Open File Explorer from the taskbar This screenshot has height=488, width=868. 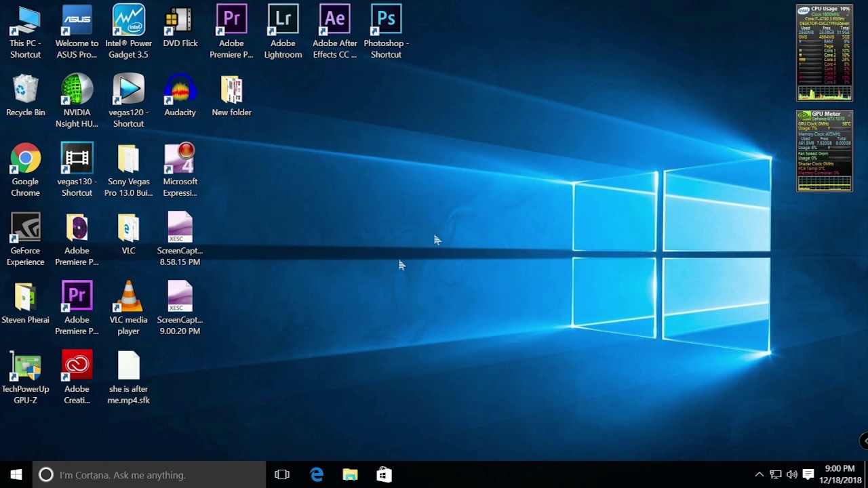(350, 474)
